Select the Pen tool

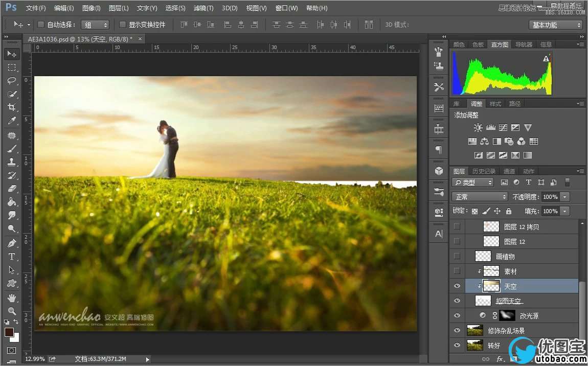(12, 243)
